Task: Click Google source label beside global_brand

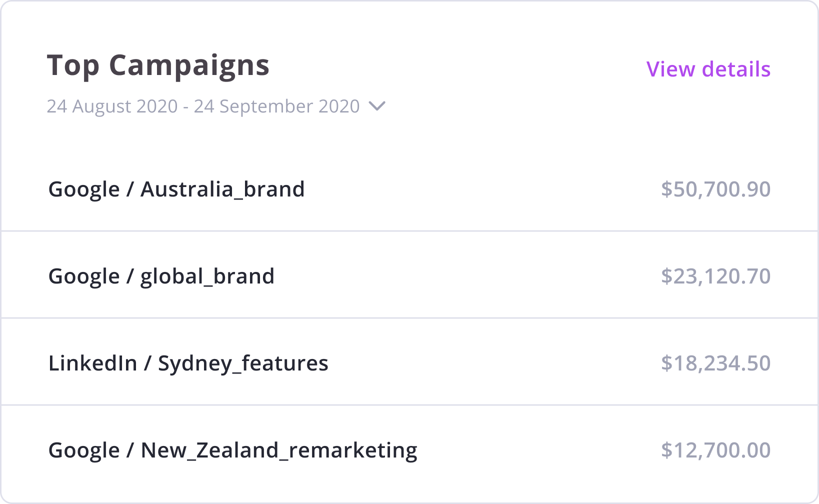Action: point(84,276)
